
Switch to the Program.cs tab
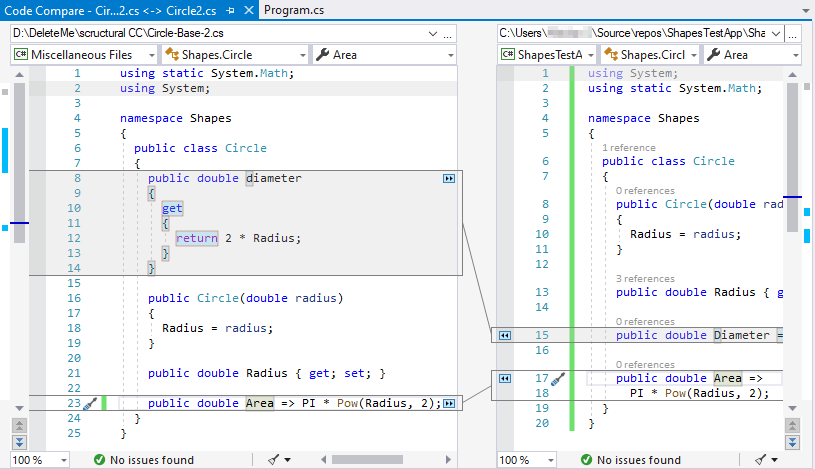tap(294, 10)
